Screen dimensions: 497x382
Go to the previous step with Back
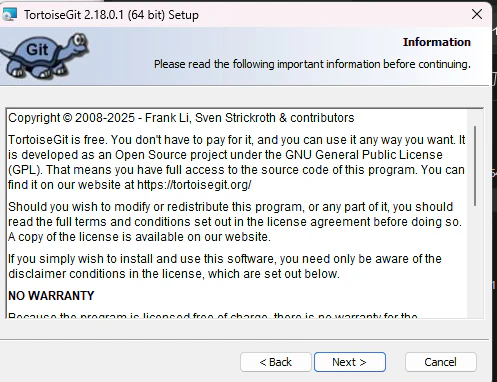(276, 362)
